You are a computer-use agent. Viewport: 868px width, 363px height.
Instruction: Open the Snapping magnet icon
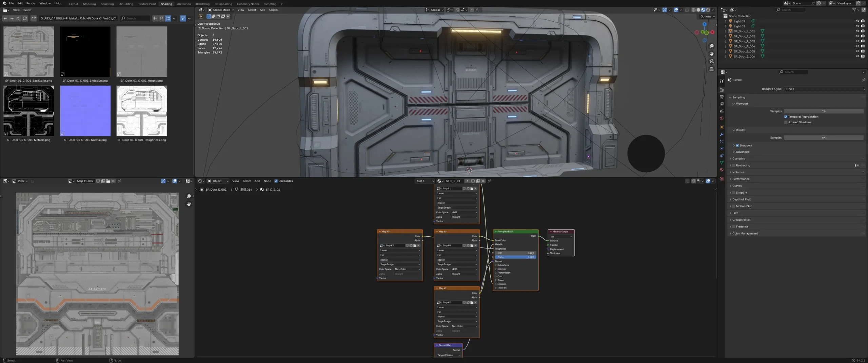point(457,10)
